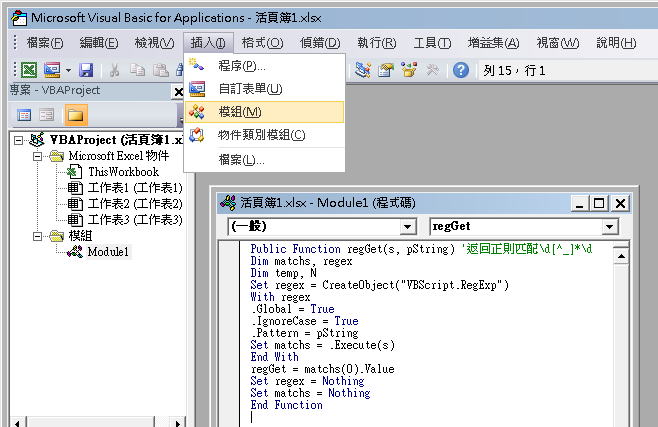
Task: Close the 專案 - VBAProject panel
Action: pyautogui.click(x=178, y=92)
